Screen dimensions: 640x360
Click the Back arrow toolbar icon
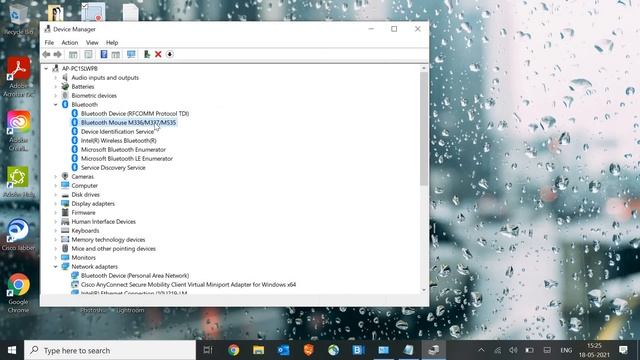tap(46, 54)
